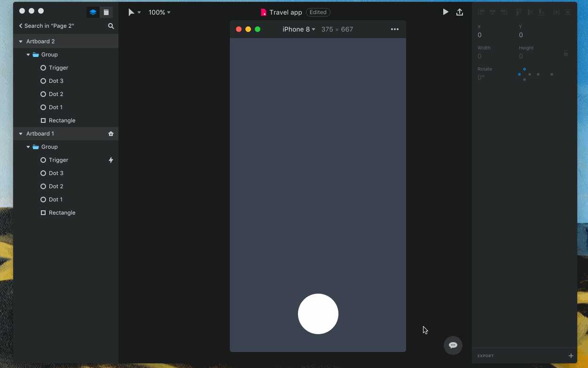Screen dimensions: 588x368
Task: Align selection to right edges
Action: tap(504, 12)
